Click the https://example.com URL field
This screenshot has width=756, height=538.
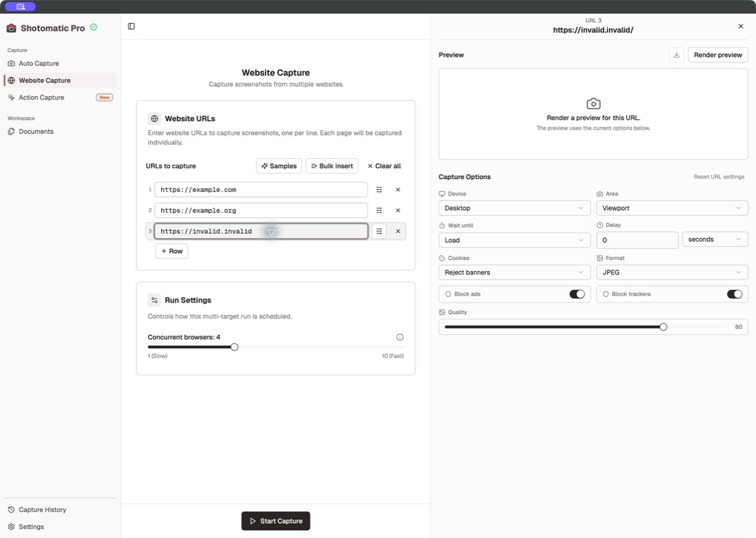pyautogui.click(x=261, y=190)
